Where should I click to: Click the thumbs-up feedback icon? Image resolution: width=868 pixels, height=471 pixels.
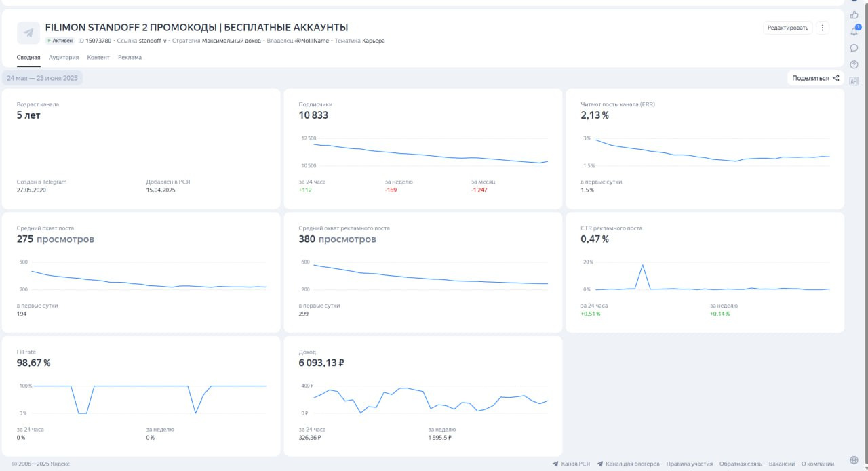854,14
